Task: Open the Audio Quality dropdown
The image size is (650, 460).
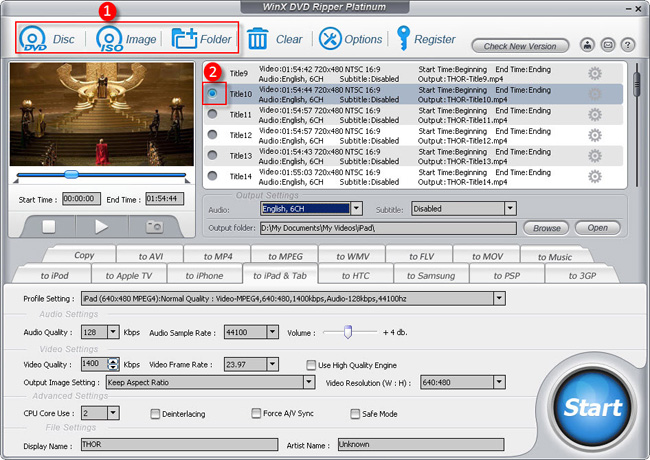Action: pyautogui.click(x=113, y=332)
